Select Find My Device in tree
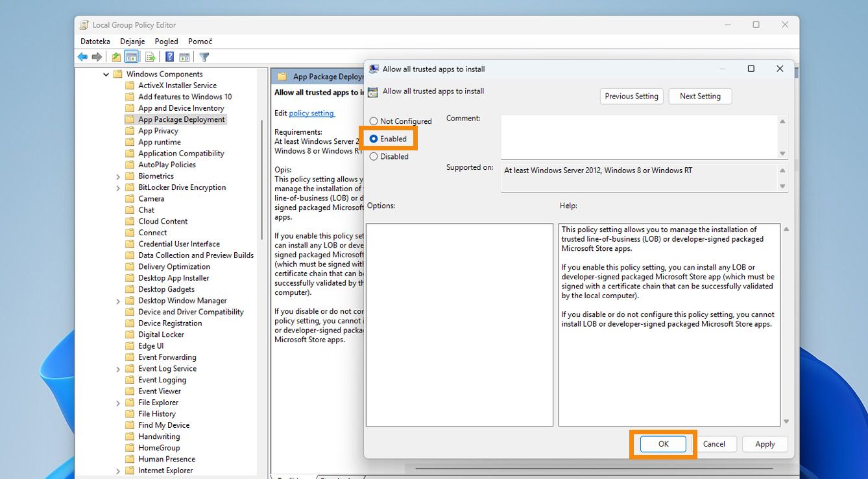This screenshot has height=479, width=868. 163,425
